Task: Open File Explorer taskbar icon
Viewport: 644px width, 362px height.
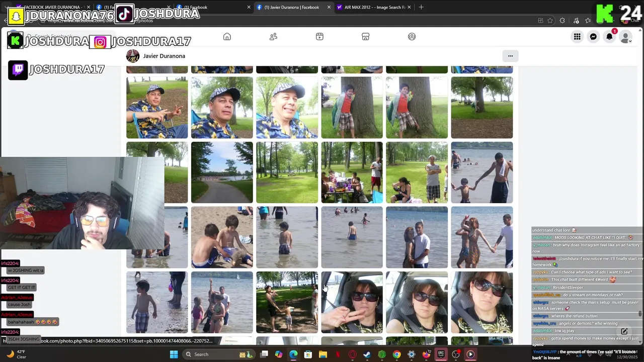Action: click(323, 354)
